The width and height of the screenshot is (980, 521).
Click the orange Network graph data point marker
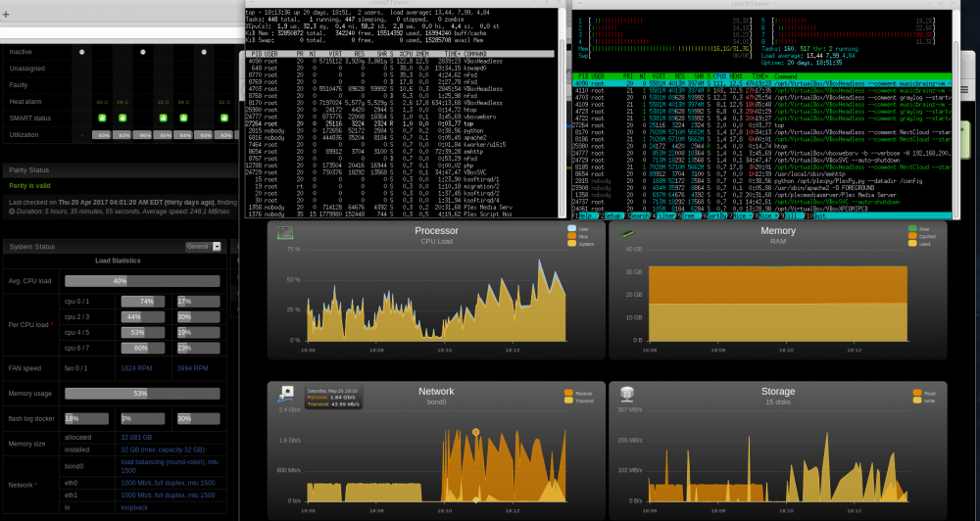click(x=475, y=432)
